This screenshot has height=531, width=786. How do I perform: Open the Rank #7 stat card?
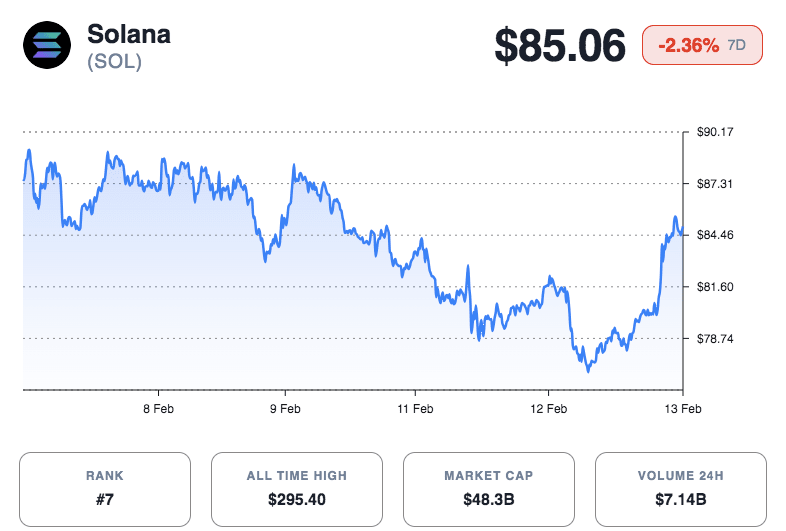tap(105, 489)
